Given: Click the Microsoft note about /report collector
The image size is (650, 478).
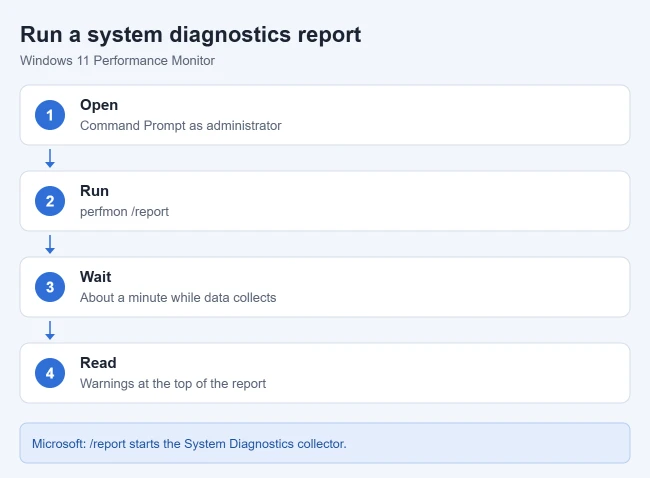Looking at the screenshot, I should point(325,443).
